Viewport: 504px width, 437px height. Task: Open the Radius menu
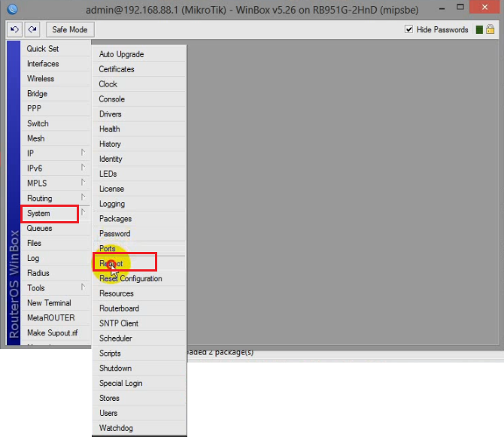click(55, 273)
